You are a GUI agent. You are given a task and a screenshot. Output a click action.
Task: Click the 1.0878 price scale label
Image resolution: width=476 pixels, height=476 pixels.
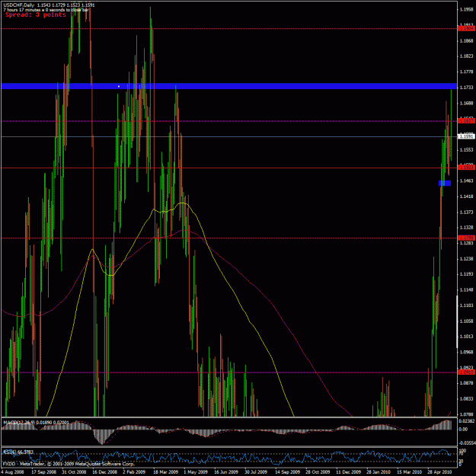click(467, 383)
